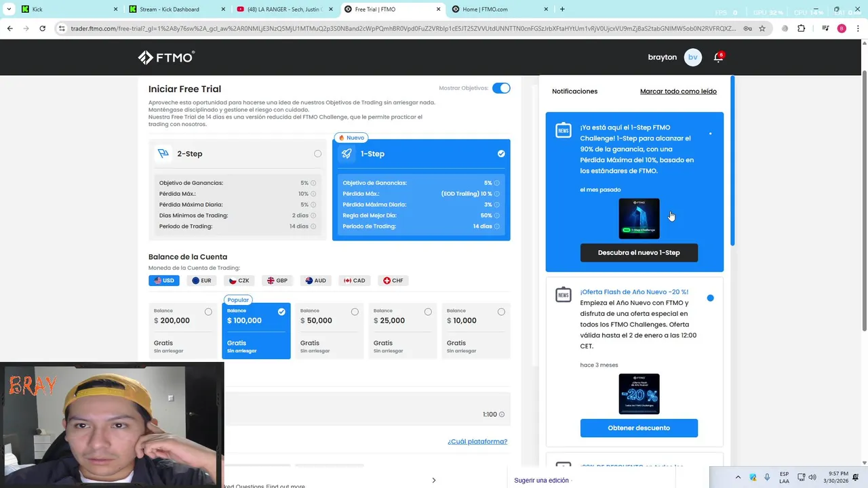This screenshot has width=868, height=488.
Task: Click info icon beside 2-Step Pérdida Máx.
Action: [x=313, y=194]
